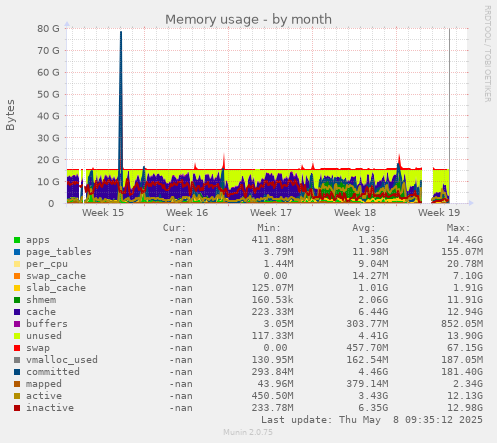Select the 'committed' legend label
This screenshot has height=443, width=497.
click(53, 372)
